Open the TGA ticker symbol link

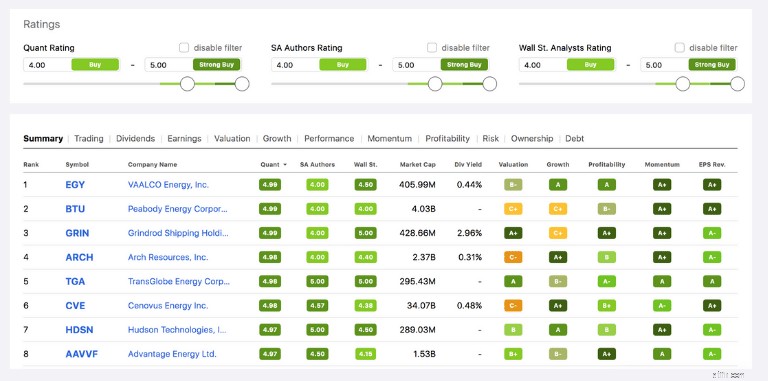pos(75,281)
